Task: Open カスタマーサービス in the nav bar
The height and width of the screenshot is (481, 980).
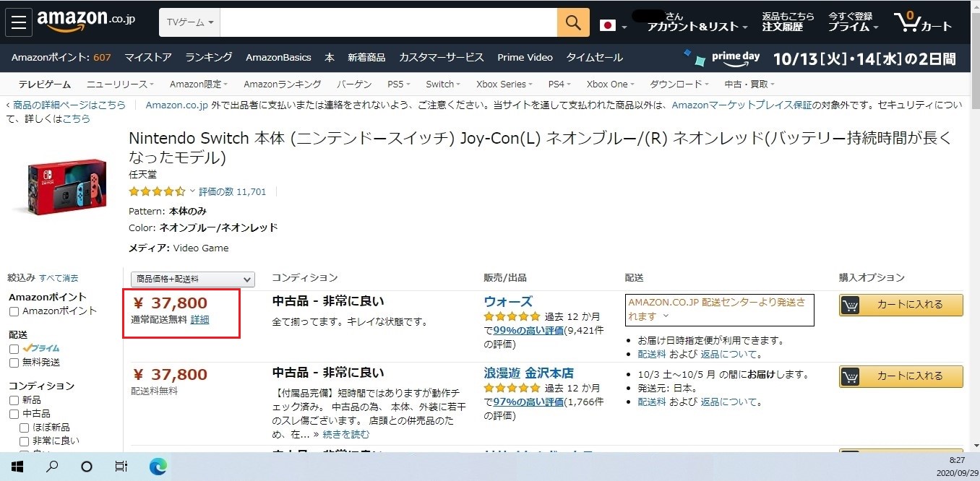Action: pyautogui.click(x=442, y=58)
